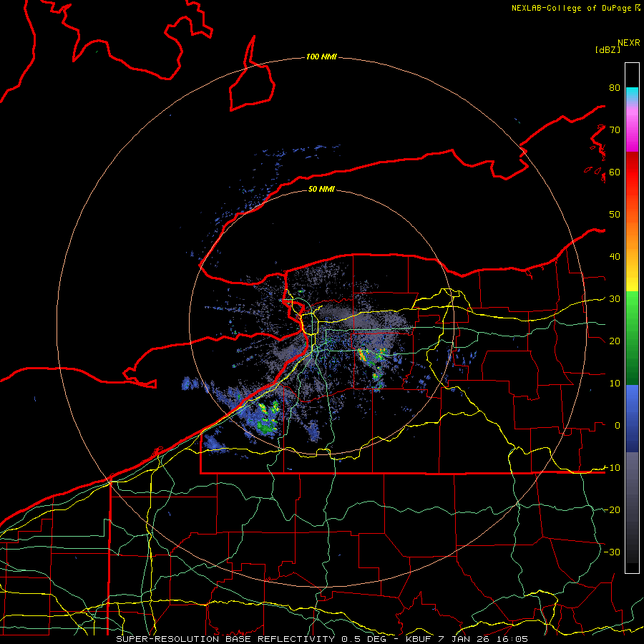The height and width of the screenshot is (644, 644).
Task: Click the 16:05 timestamp in the caption
Action: coord(512,639)
